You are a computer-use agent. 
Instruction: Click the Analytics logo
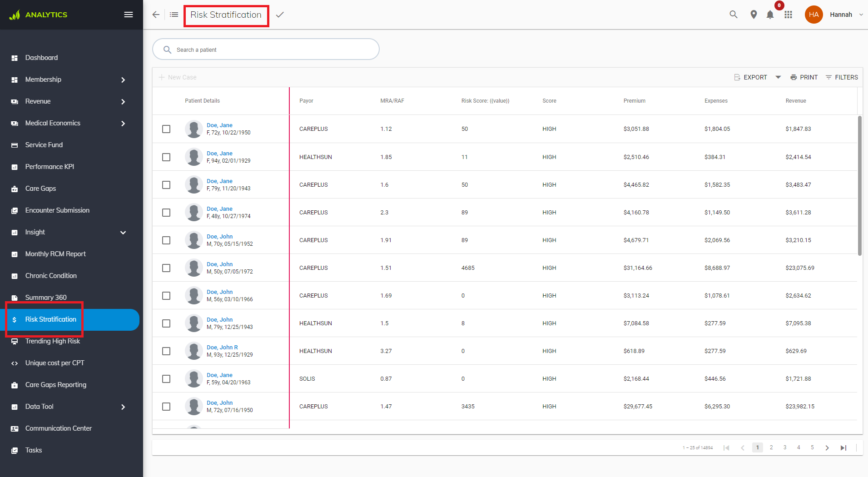[x=38, y=15]
